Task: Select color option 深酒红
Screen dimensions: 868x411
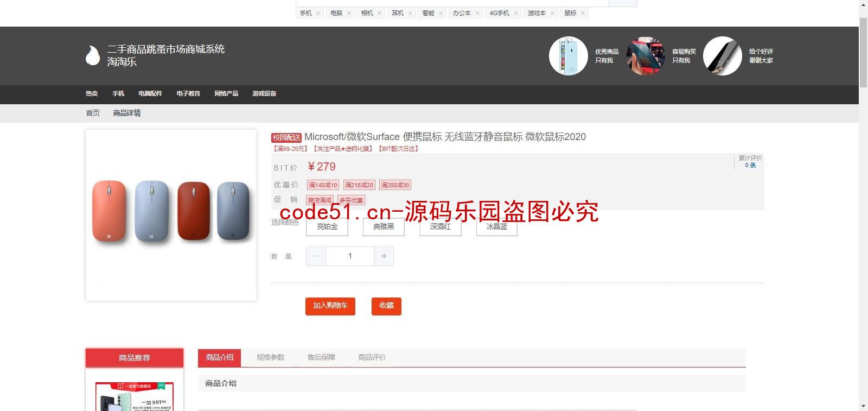Action: click(x=441, y=226)
